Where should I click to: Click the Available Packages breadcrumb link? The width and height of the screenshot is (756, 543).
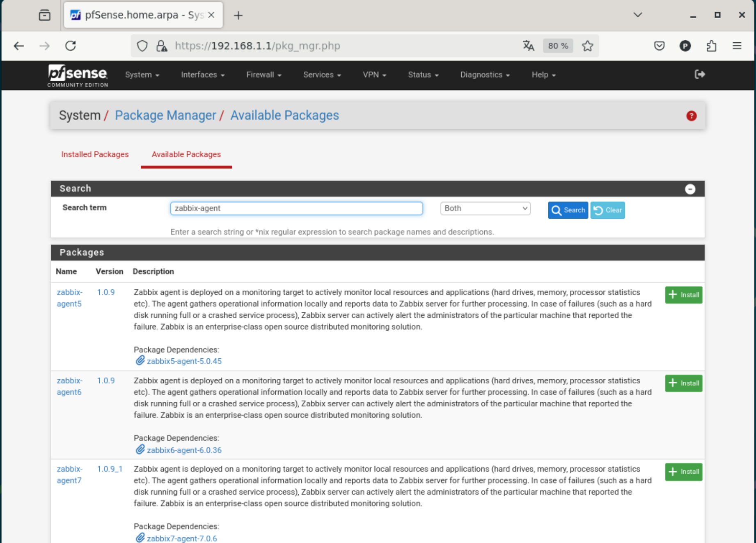pos(284,115)
